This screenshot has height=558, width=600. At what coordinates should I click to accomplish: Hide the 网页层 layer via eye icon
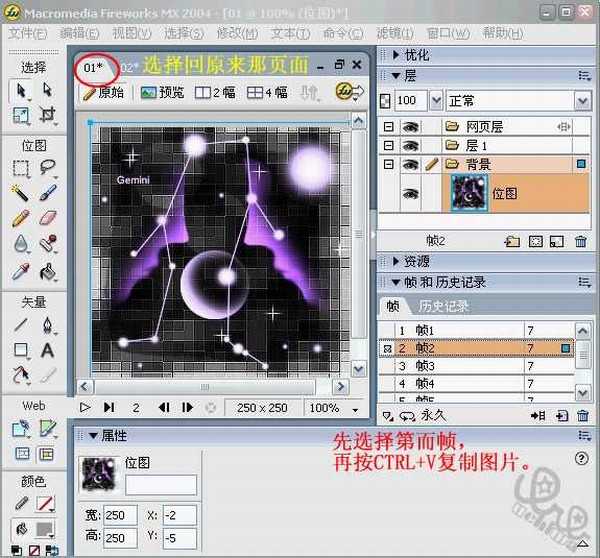coord(411,127)
